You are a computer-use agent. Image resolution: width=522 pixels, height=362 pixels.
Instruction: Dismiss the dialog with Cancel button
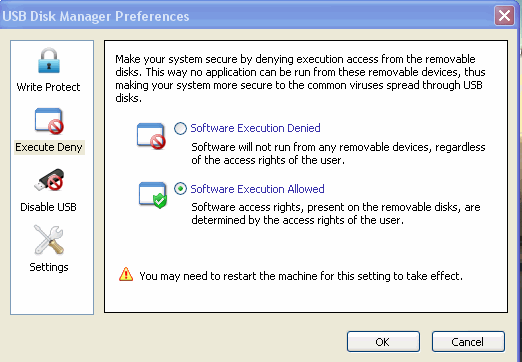tap(468, 342)
